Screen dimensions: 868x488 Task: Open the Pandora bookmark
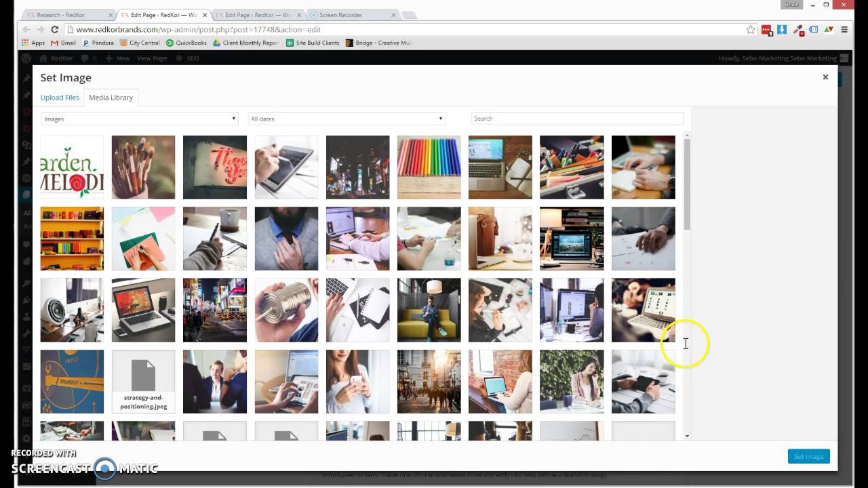[x=98, y=43]
